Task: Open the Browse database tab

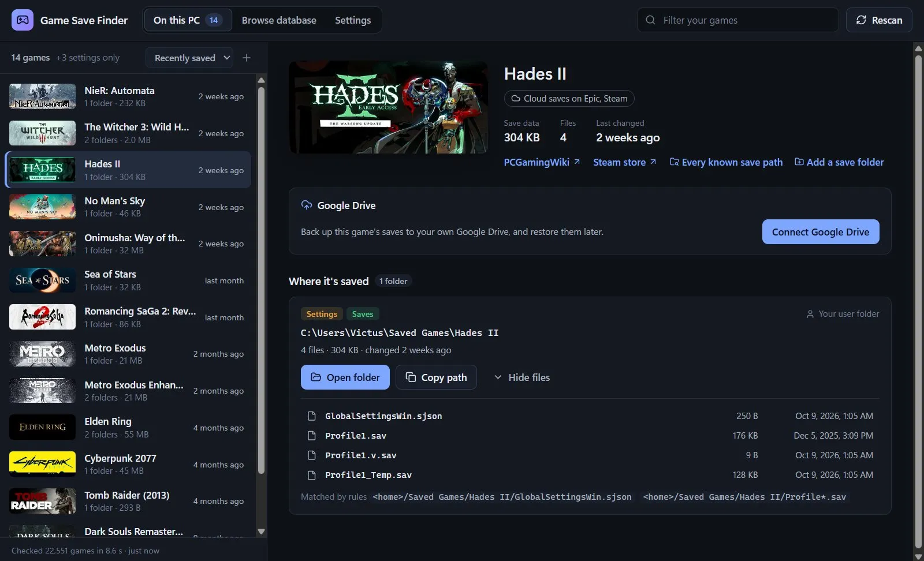Action: pos(279,20)
